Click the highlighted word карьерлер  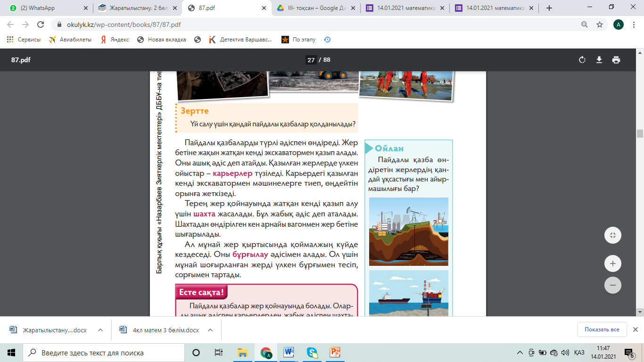coord(233,173)
